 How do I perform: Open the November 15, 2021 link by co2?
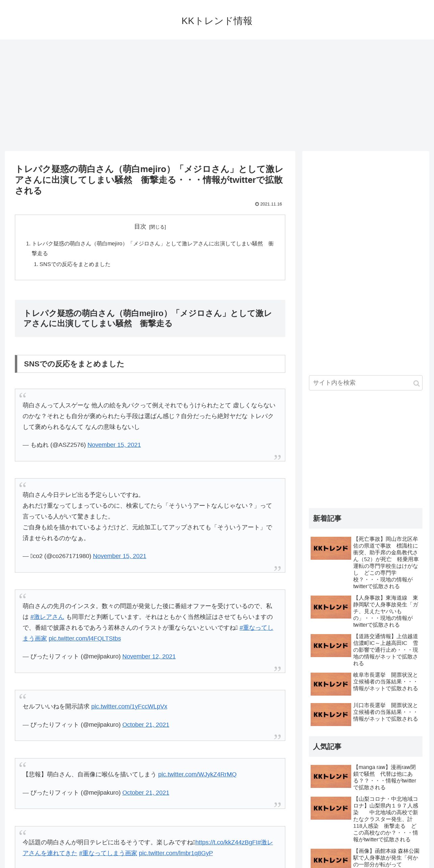(x=119, y=556)
